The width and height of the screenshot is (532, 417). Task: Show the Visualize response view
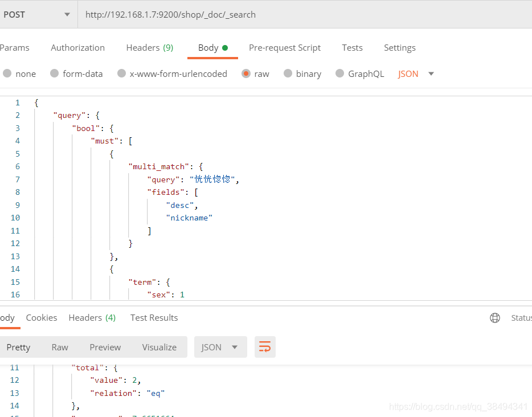pyautogui.click(x=159, y=347)
